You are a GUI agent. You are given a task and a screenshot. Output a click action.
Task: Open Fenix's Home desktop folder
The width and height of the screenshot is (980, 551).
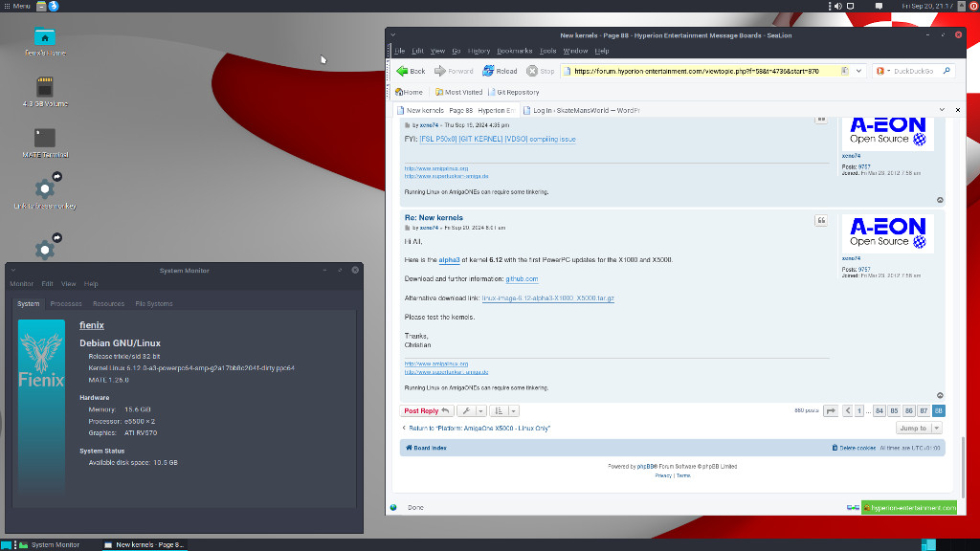point(44,42)
